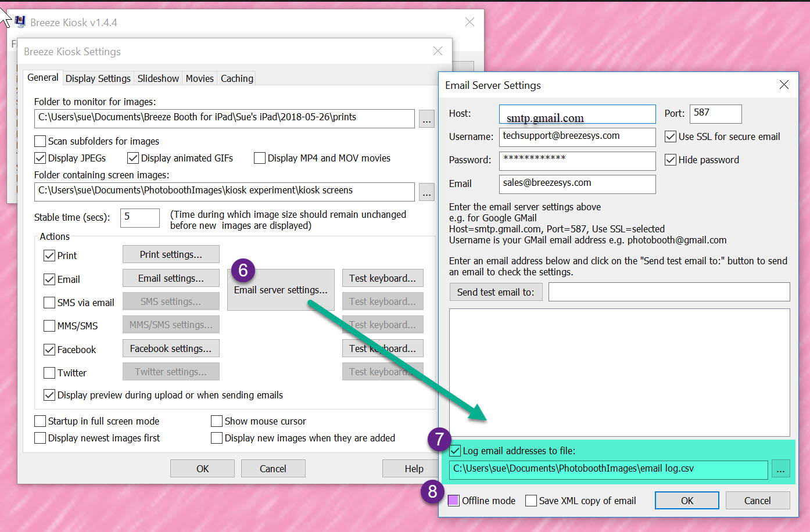
Task: Open Facebook settings
Action: (171, 348)
